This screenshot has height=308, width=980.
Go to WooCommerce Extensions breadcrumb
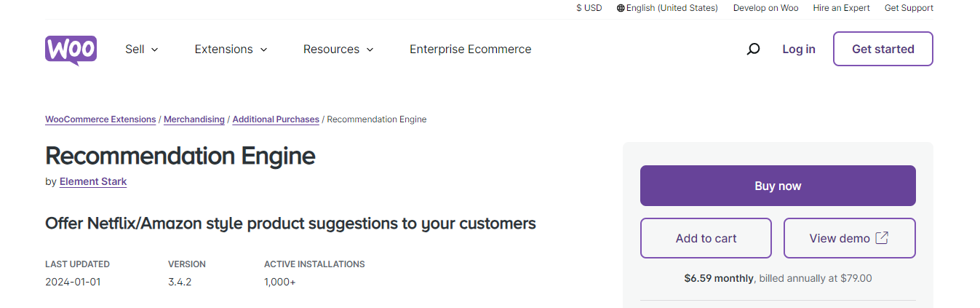[100, 119]
